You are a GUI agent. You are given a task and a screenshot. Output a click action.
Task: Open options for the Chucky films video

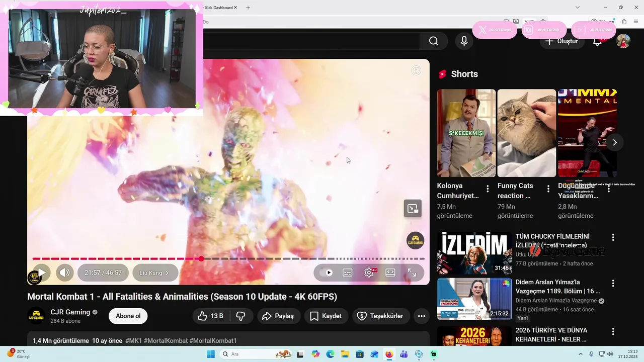click(613, 237)
